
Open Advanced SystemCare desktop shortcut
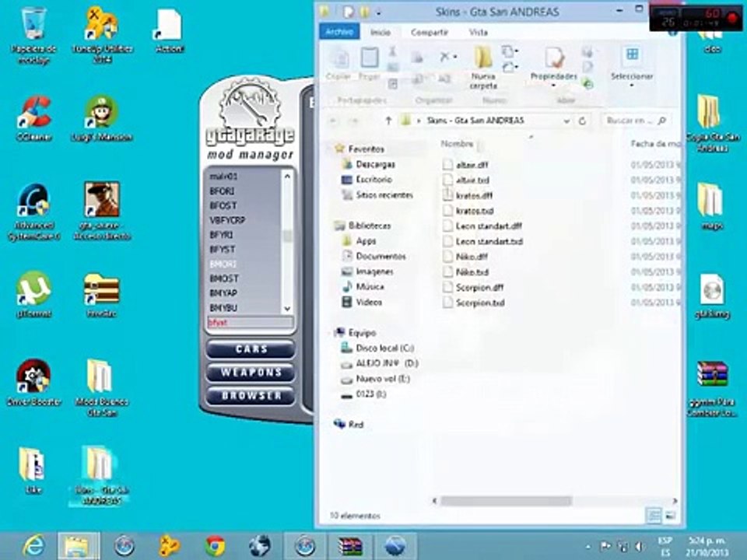33,212
